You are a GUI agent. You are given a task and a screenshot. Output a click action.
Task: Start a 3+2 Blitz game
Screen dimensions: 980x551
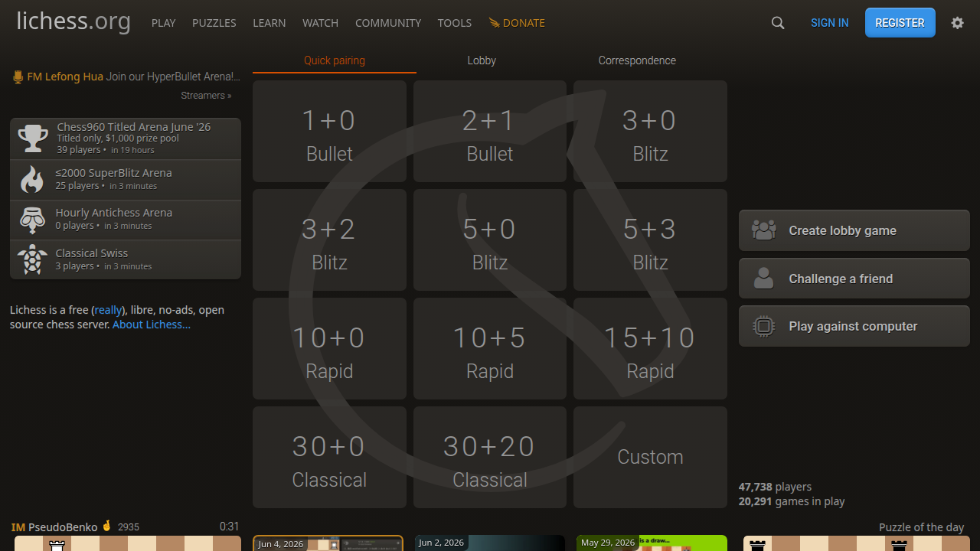pos(329,240)
